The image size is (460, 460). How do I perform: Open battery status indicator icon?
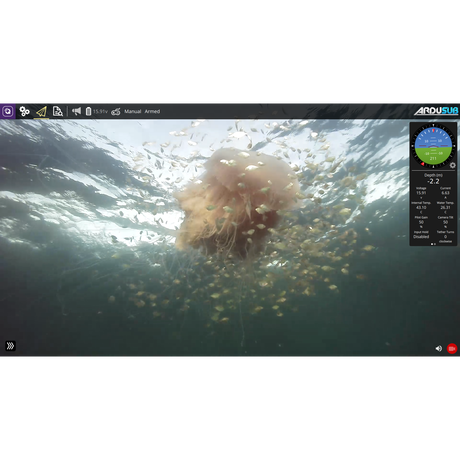point(88,111)
